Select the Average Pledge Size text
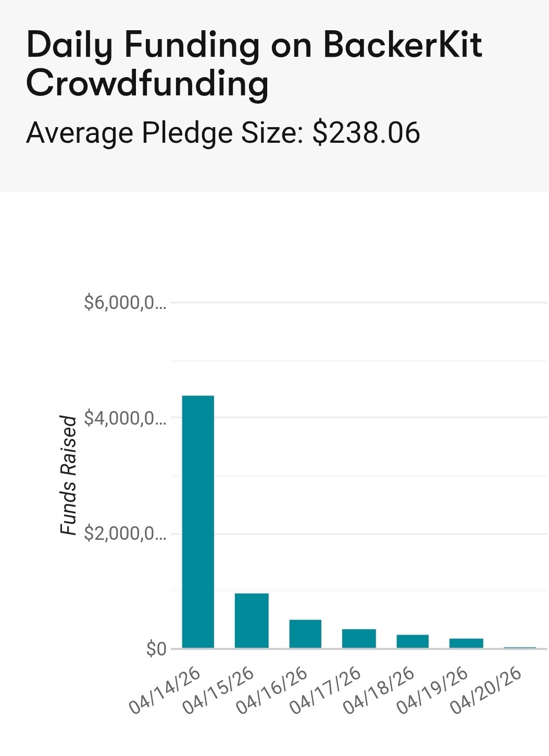Image resolution: width=549 pixels, height=756 pixels. click(223, 132)
